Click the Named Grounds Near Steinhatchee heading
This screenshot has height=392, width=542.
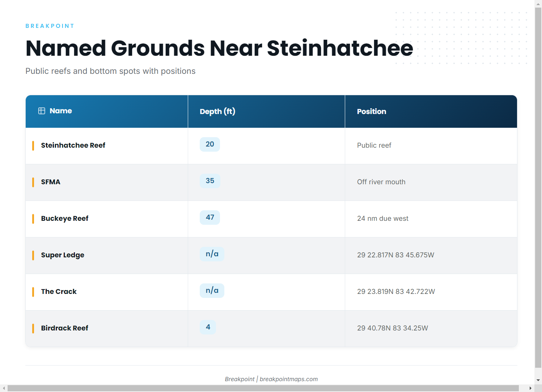219,48
